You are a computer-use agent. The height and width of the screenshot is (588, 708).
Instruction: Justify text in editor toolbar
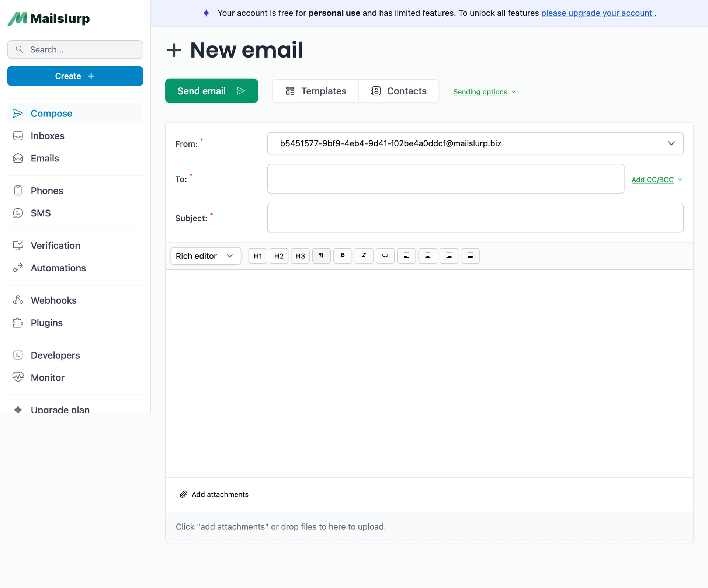[x=470, y=255]
